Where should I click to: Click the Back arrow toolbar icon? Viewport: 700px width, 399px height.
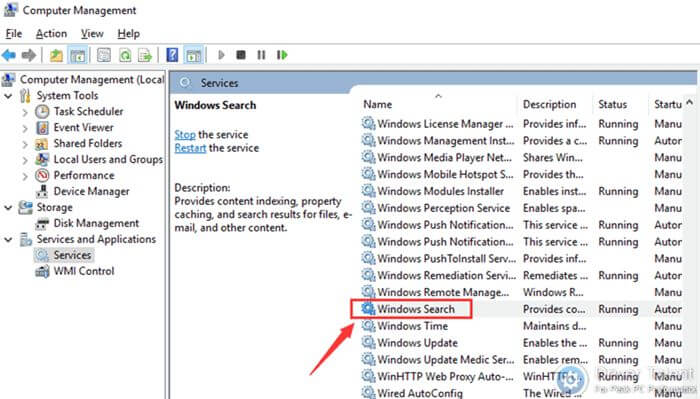point(9,55)
